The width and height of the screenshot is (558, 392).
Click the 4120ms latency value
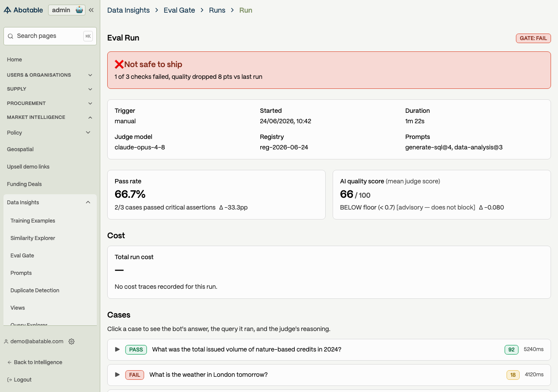pyautogui.click(x=534, y=375)
